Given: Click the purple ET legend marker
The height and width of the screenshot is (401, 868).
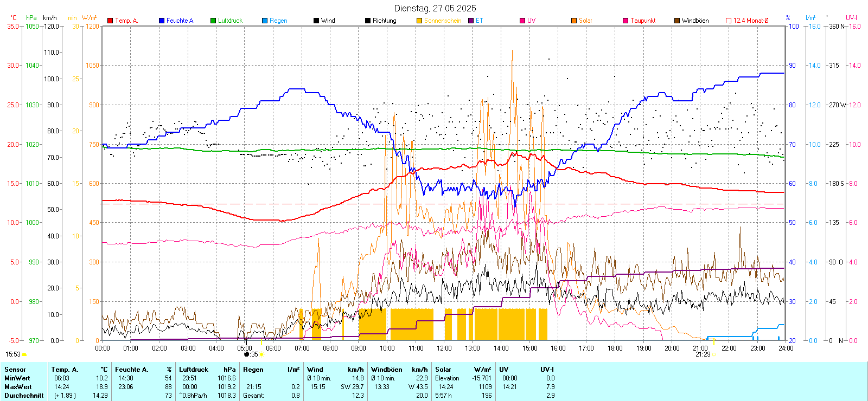Looking at the screenshot, I should [x=471, y=21].
